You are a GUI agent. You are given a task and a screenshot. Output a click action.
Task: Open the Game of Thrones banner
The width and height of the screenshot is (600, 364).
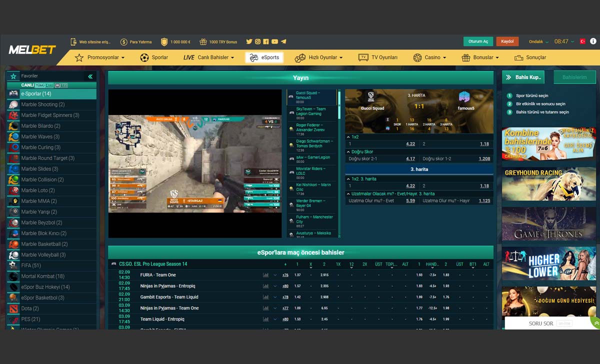549,224
